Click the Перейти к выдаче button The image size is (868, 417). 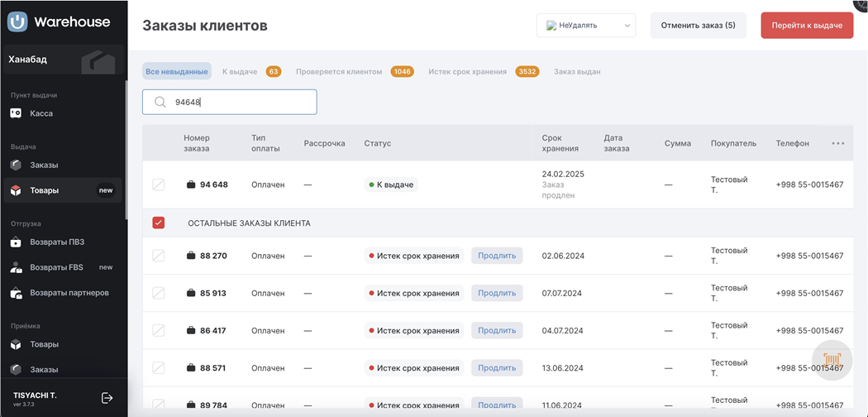pyautogui.click(x=806, y=26)
